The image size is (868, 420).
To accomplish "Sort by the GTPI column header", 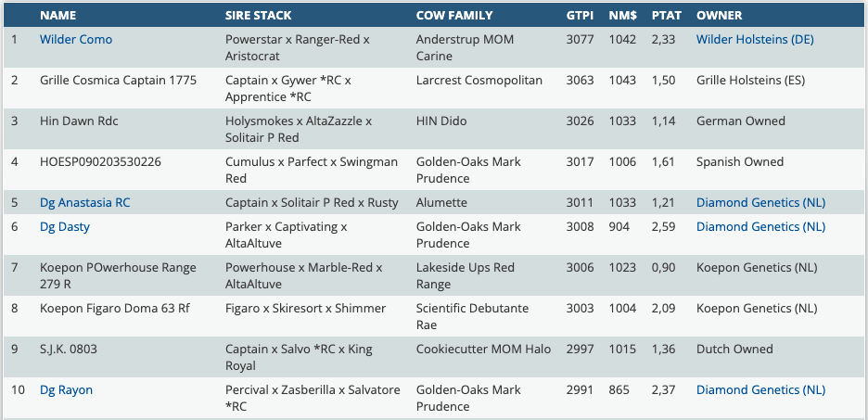I will (581, 16).
